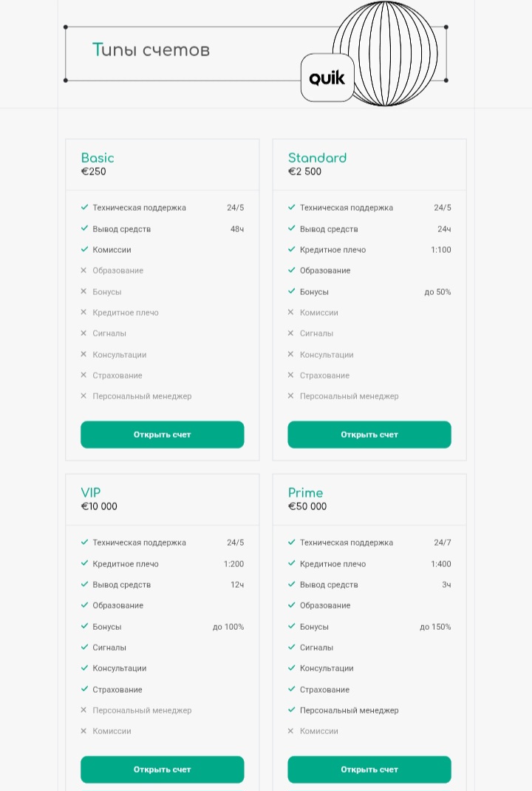The image size is (532, 791).
Task: Click cross icon next to Персональный менеджер in VIP
Action: click(83, 710)
